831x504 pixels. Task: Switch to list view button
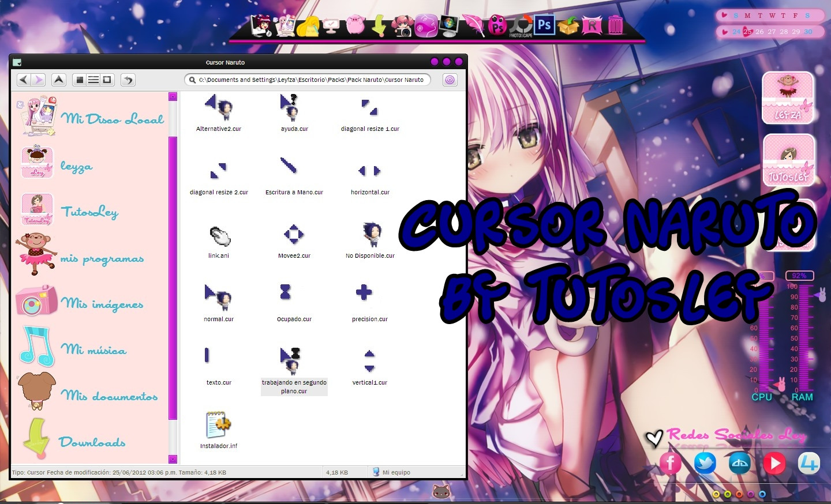tap(93, 80)
